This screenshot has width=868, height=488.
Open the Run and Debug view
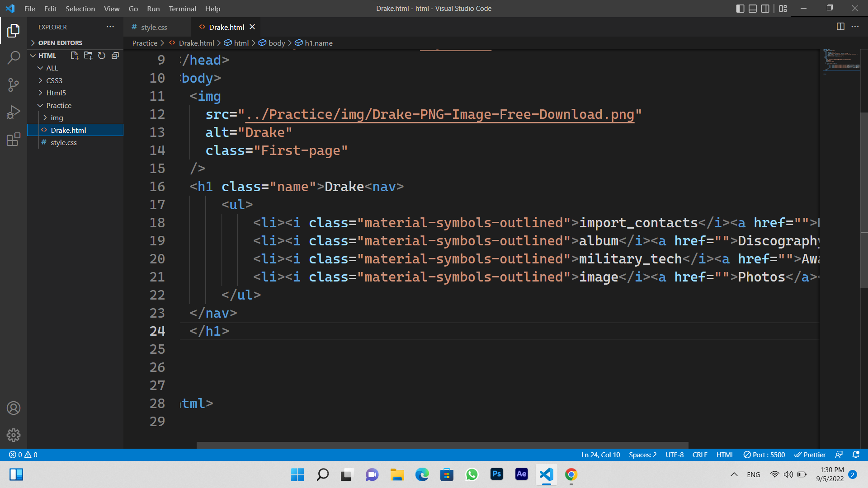pyautogui.click(x=14, y=112)
